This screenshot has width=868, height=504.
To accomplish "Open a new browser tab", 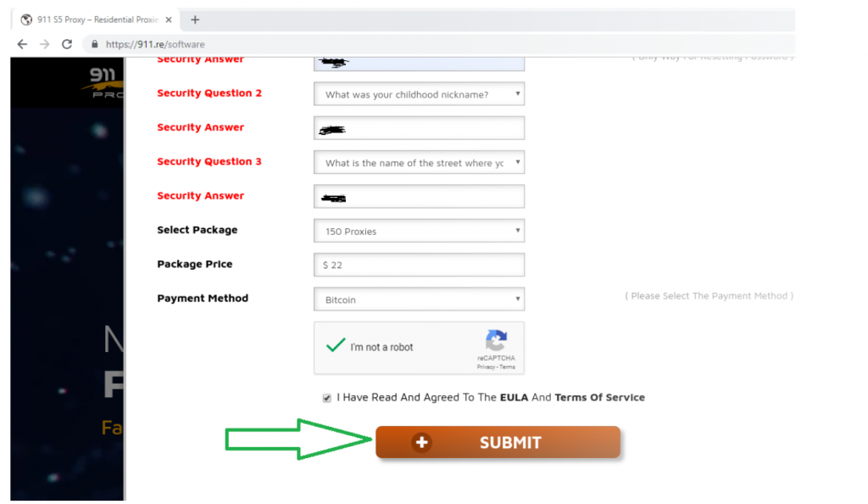I will 195,20.
